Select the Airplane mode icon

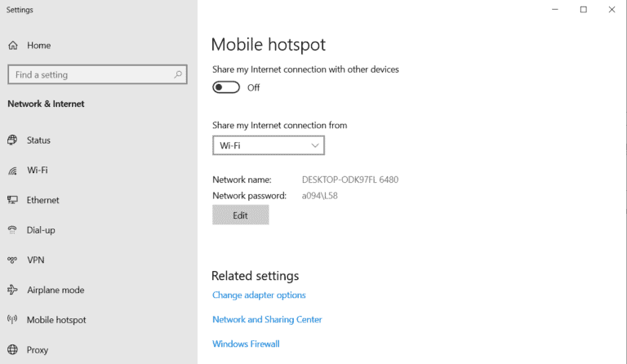click(12, 290)
